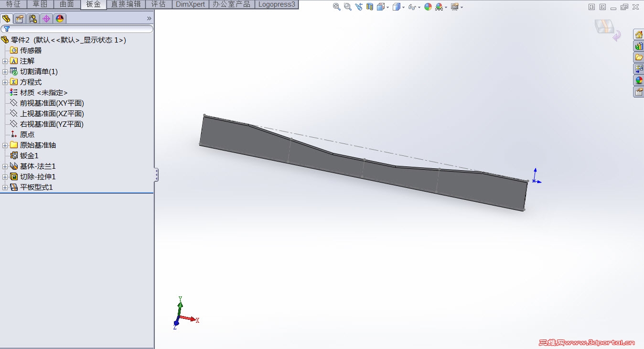Click View Orientation cube icon

pyautogui.click(x=381, y=7)
